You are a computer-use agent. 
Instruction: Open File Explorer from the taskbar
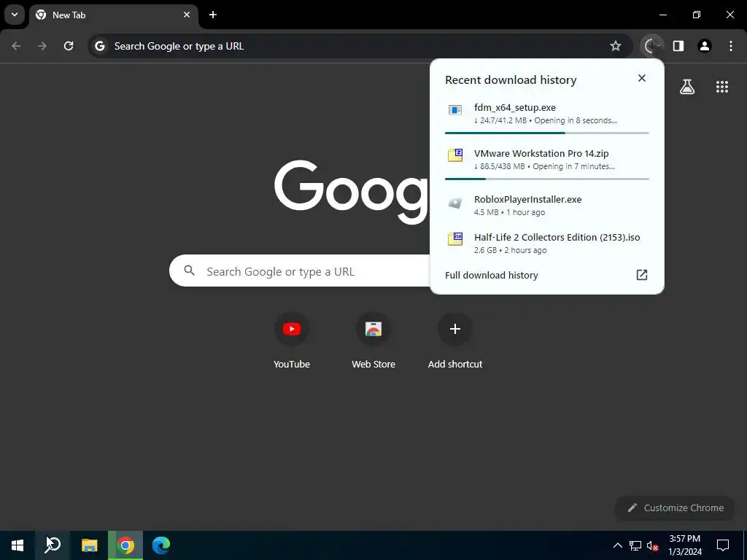(89, 545)
